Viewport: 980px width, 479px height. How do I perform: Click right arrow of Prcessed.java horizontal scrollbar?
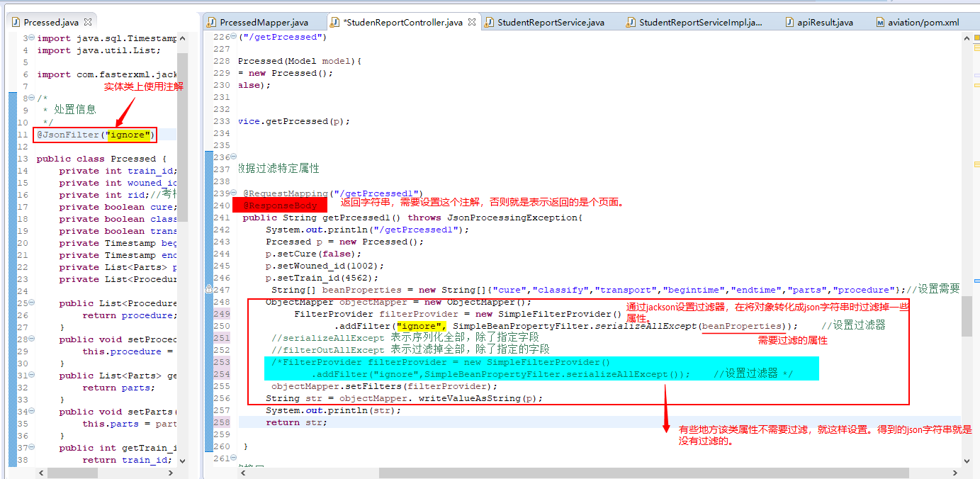pyautogui.click(x=171, y=473)
